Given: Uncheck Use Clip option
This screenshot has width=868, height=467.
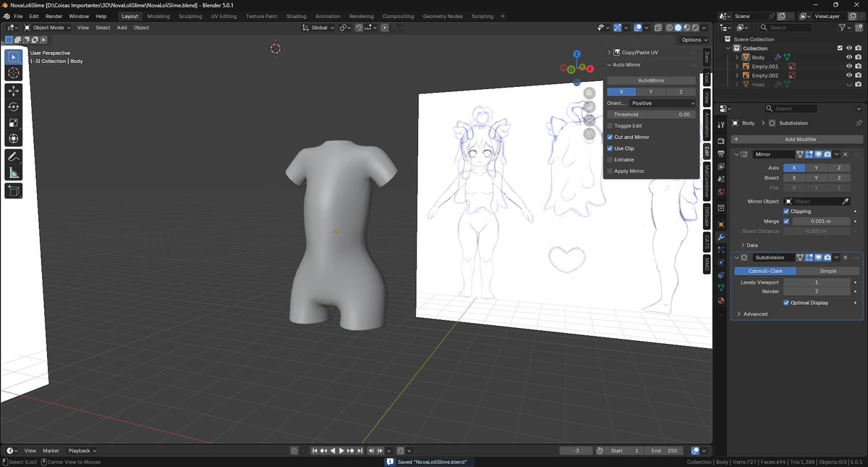Looking at the screenshot, I should point(610,148).
